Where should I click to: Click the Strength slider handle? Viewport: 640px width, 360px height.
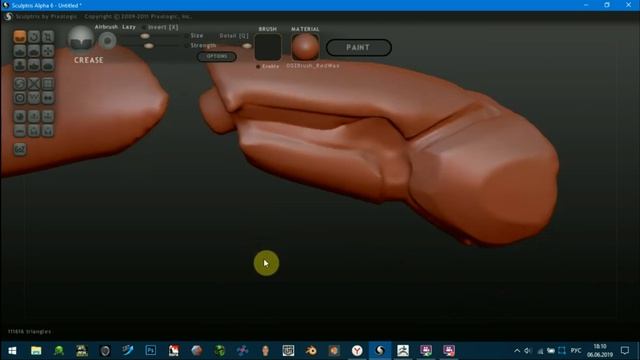coord(149,46)
